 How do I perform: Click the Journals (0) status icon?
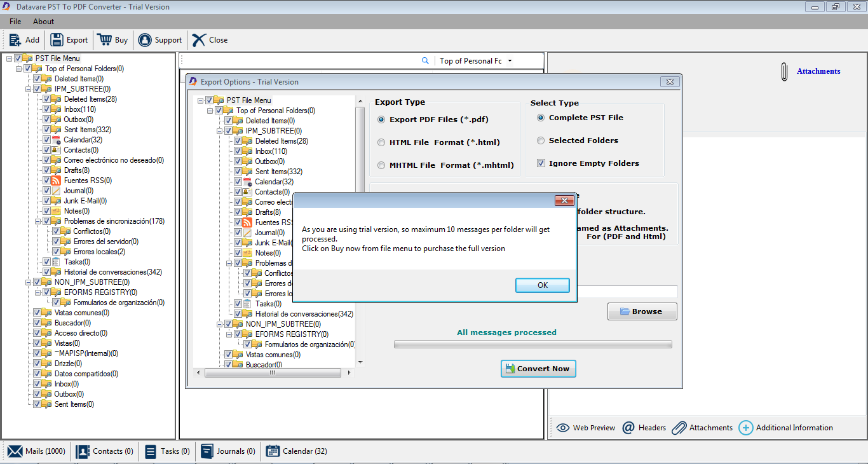click(x=207, y=451)
